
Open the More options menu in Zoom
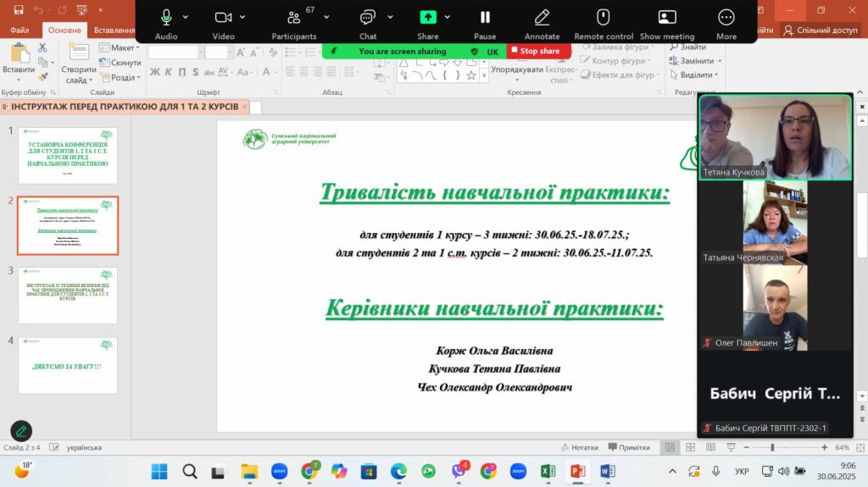[x=726, y=18]
